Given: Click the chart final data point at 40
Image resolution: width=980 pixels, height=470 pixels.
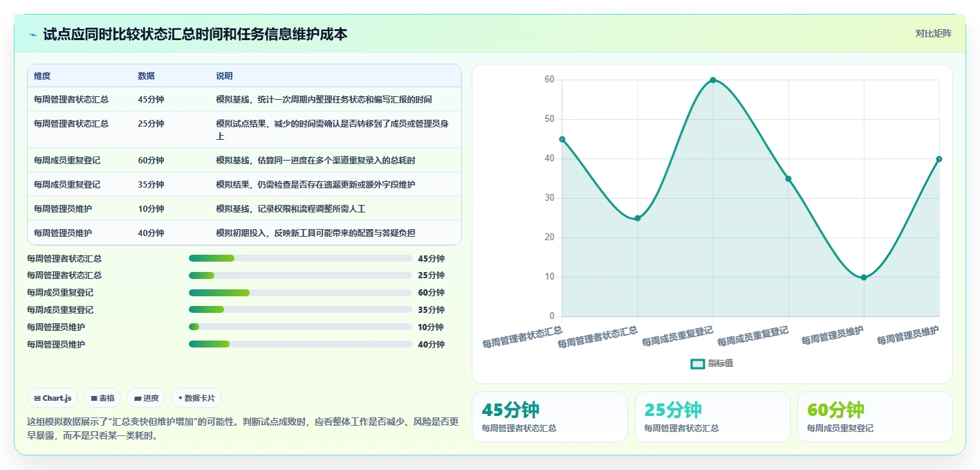Looking at the screenshot, I should [939, 159].
